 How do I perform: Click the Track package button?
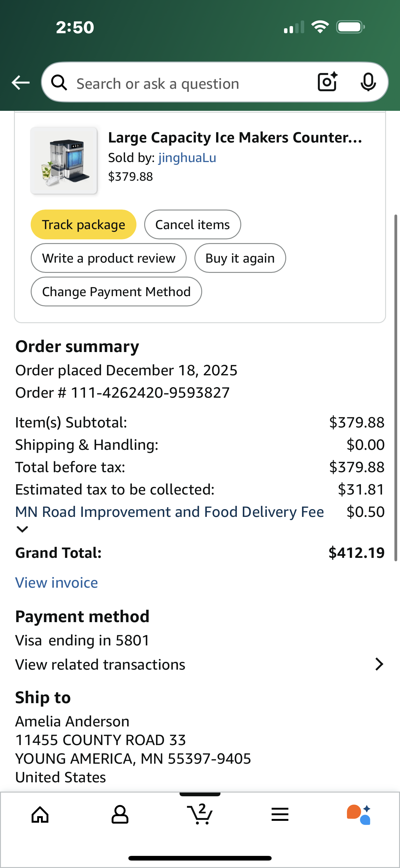coord(83,224)
